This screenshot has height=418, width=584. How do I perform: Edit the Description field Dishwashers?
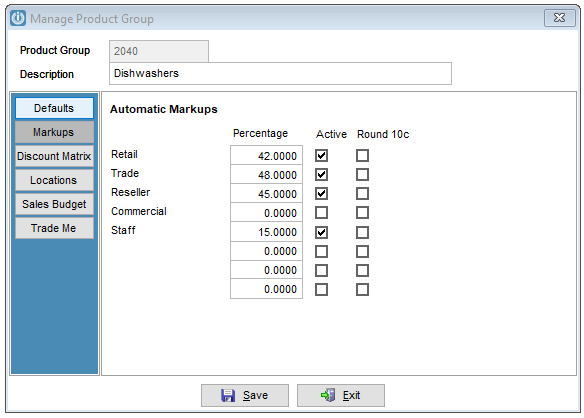[280, 73]
